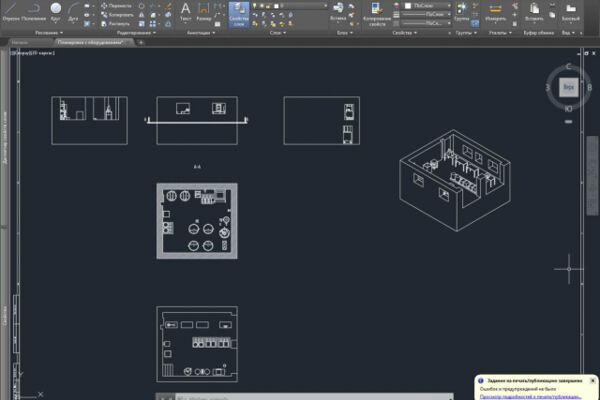Click the Вставка (Insert block) icon
The width and height of the screenshot is (600, 400).
(x=338, y=11)
